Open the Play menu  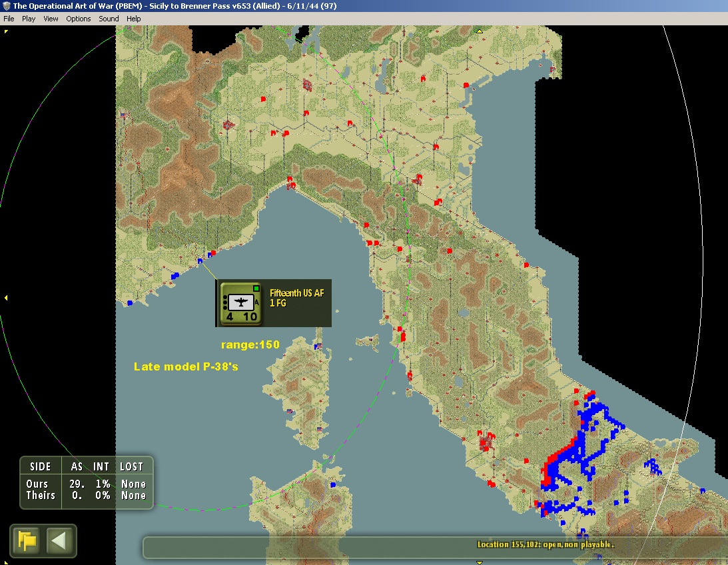click(x=29, y=19)
